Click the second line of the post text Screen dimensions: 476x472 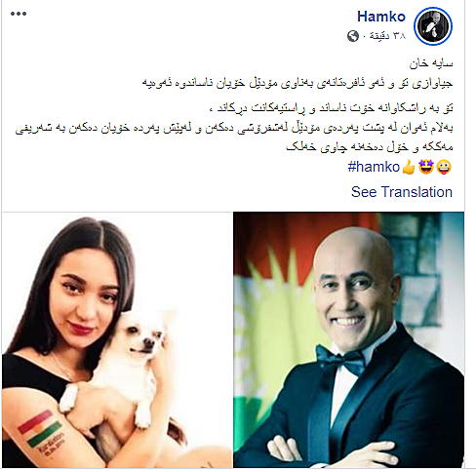(297, 83)
